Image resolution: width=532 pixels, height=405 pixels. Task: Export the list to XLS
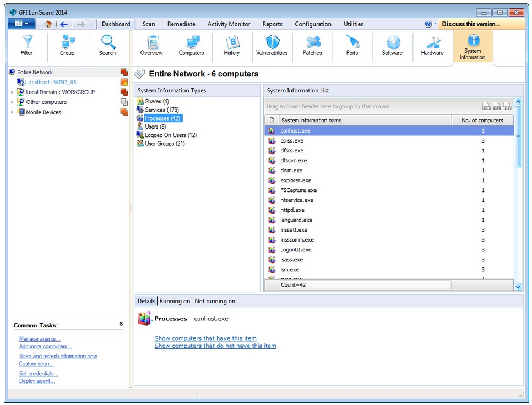coord(497,106)
